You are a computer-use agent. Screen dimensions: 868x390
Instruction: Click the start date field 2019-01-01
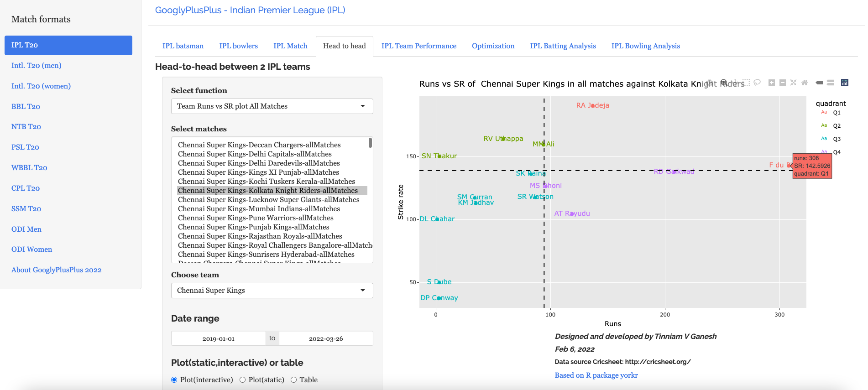[218, 338]
